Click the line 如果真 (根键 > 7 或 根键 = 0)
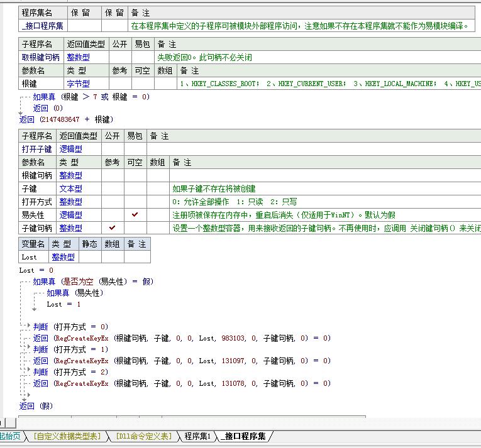This screenshot has height=448, width=481. coord(91,97)
